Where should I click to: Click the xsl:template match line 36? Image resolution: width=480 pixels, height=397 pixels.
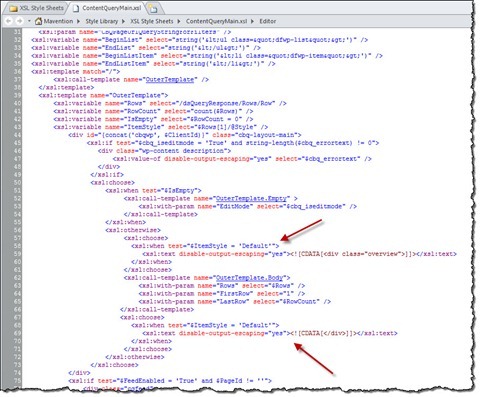coord(76,71)
